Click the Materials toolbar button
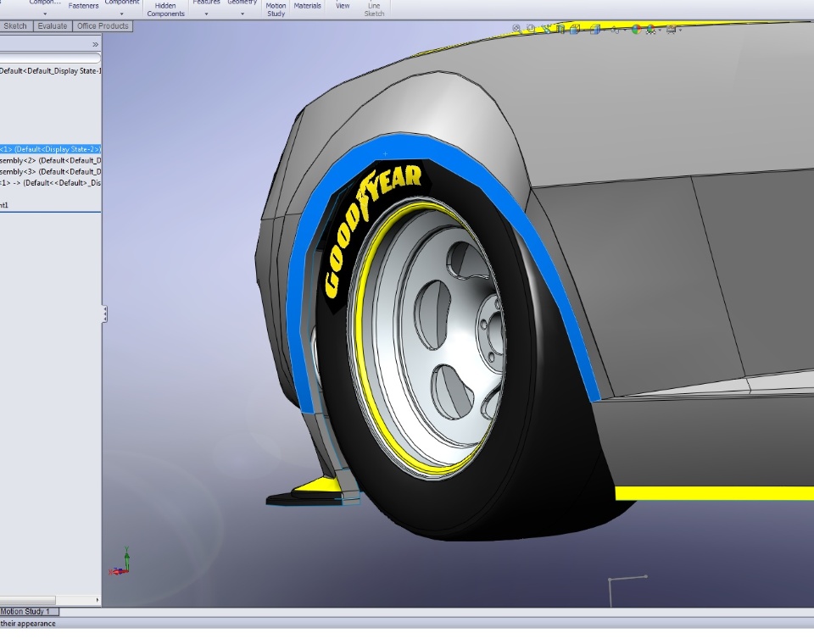 coord(307,6)
